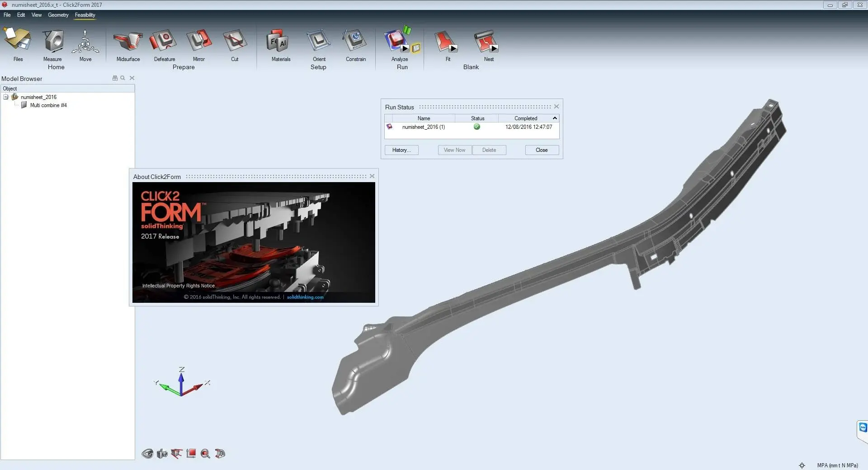868x470 pixels.
Task: Click the Close button in Run Status
Action: click(x=542, y=150)
